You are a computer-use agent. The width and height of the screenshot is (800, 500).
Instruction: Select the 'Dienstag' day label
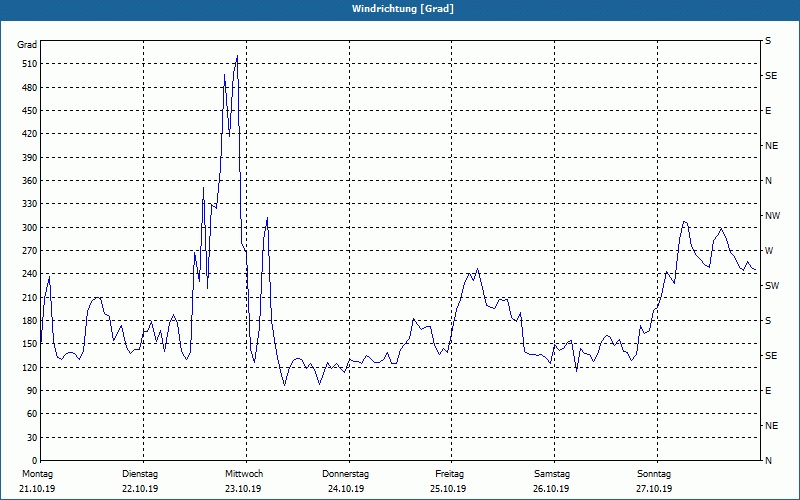(140, 474)
